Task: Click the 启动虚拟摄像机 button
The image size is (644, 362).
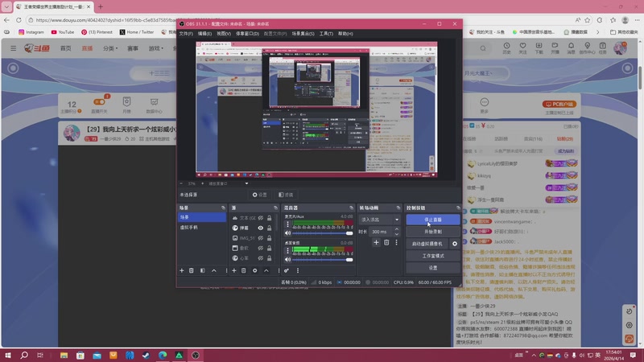Action: pos(427,244)
